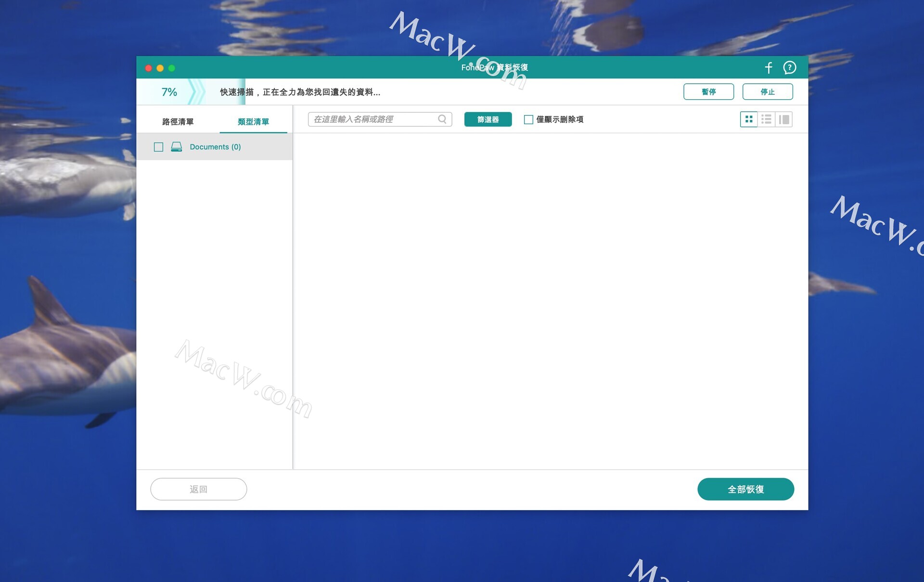Tick the Documents (0) checkbox
The height and width of the screenshot is (582, 924).
pyautogui.click(x=158, y=147)
